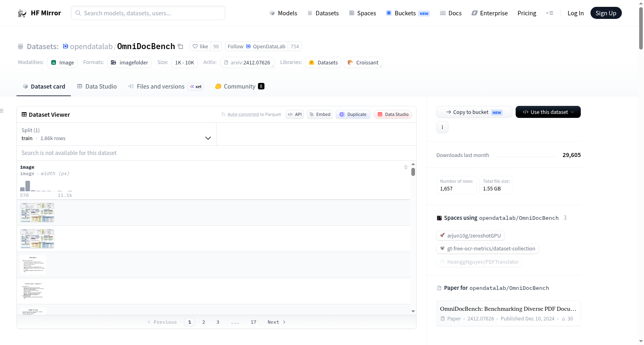The image size is (644, 345).
Task: Follow the OpenDataLab organization
Action: tap(256, 47)
